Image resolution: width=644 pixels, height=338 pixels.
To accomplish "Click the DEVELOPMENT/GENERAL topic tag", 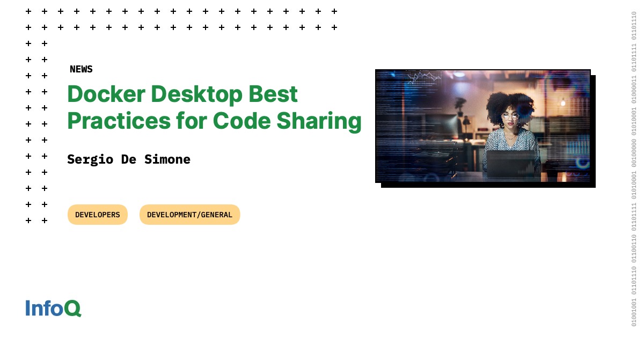I will (189, 215).
